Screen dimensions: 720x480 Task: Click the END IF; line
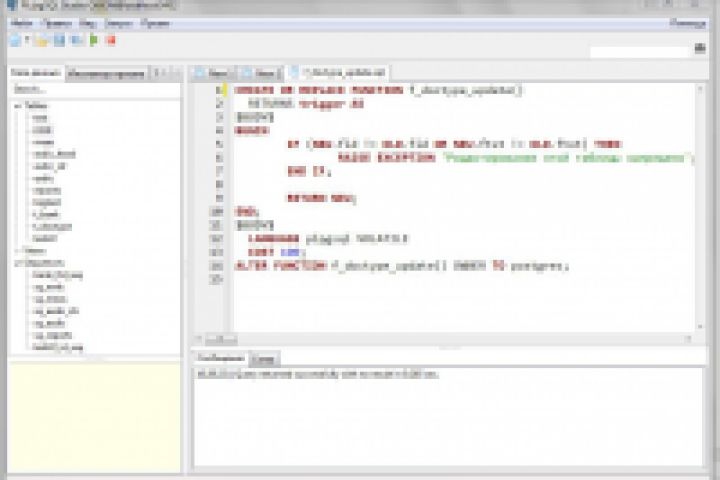point(309,171)
